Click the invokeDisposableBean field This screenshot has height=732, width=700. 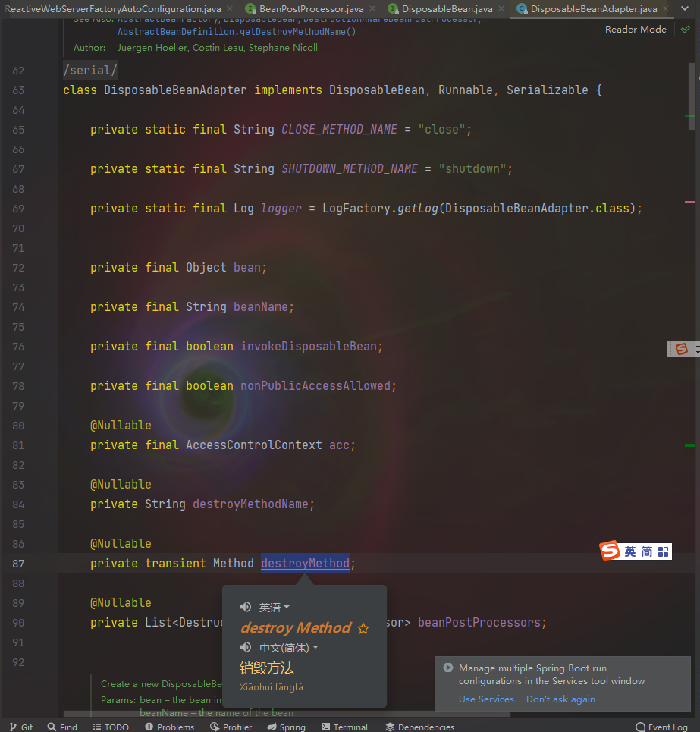tap(309, 347)
